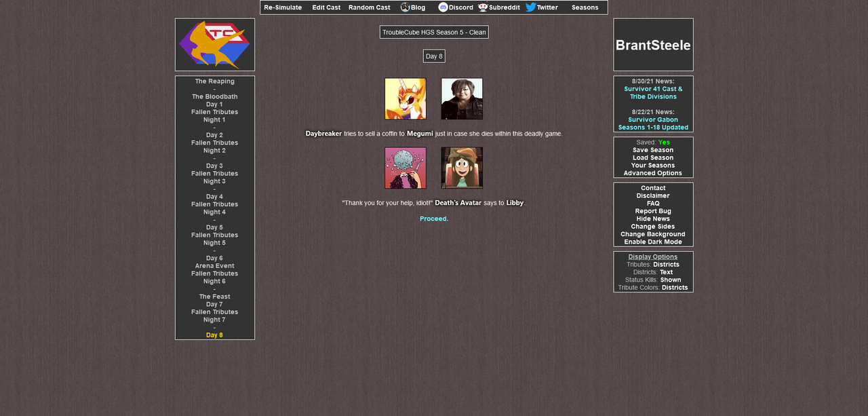
Task: Jump to Day 1 in sidebar
Action: click(214, 105)
